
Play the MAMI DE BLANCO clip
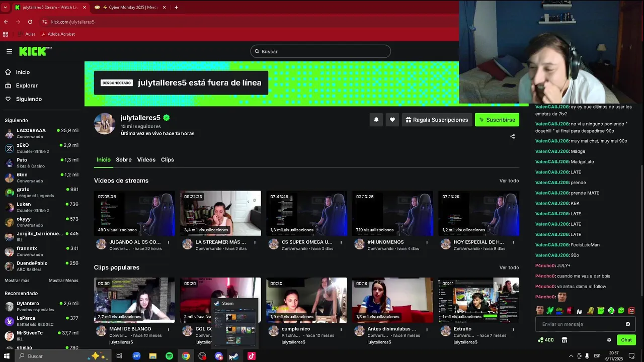134,300
